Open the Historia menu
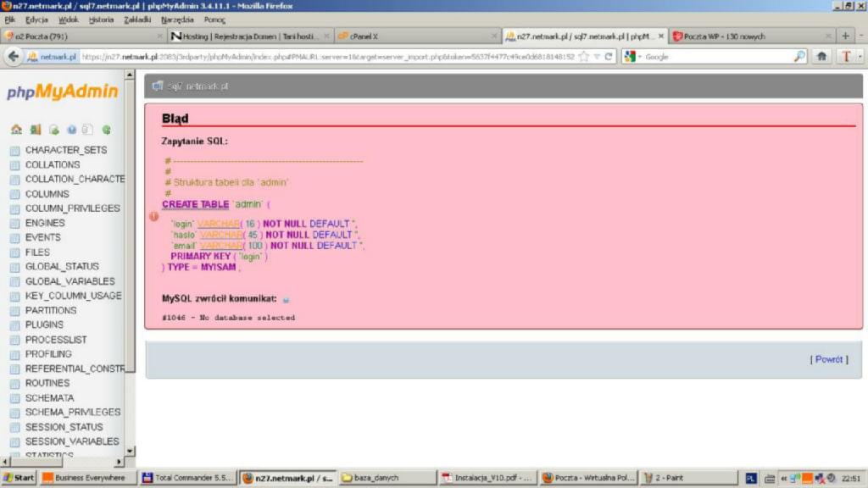868x488 pixels. 101,20
